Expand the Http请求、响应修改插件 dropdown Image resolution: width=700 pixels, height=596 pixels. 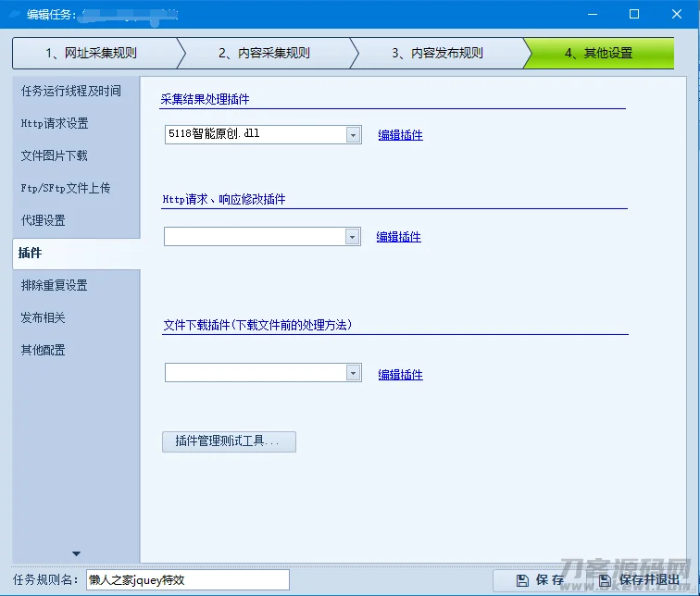tap(352, 237)
